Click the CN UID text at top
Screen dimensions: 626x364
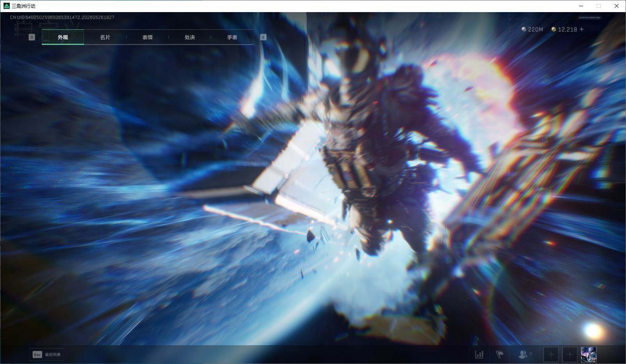tap(63, 18)
